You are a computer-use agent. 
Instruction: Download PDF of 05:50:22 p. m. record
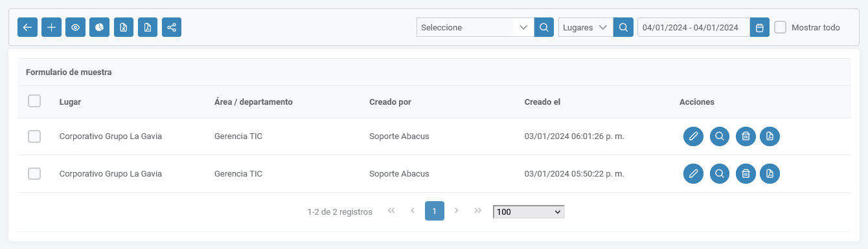(770, 173)
